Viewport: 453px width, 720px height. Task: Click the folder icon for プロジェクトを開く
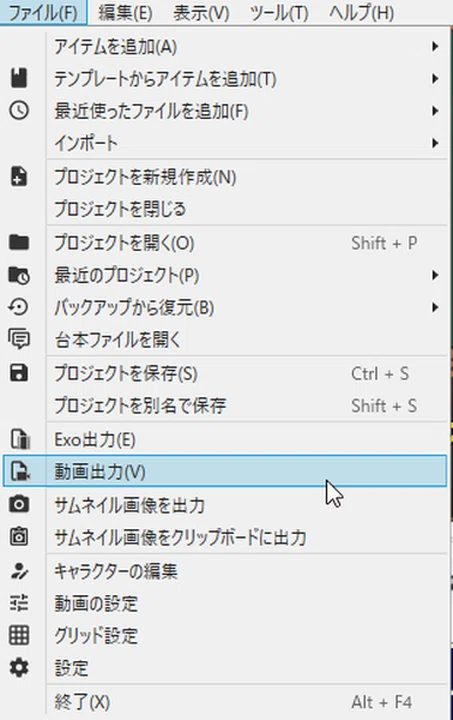[x=19, y=242]
